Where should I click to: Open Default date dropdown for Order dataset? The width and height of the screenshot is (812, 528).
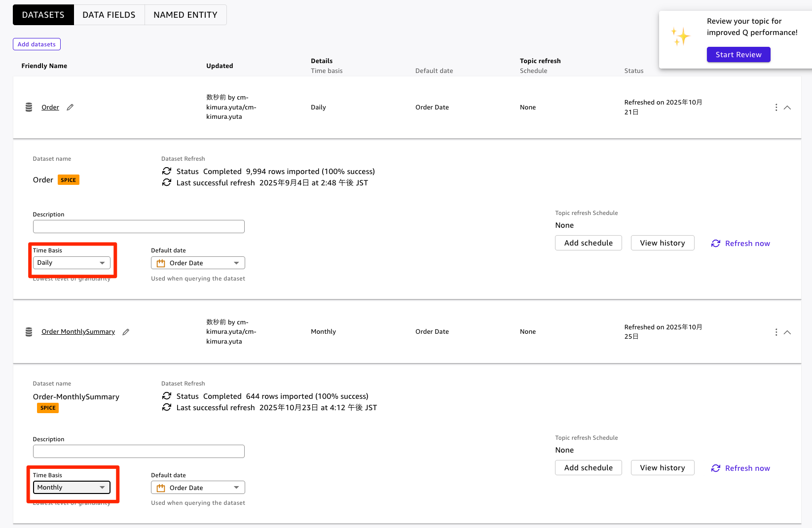(x=198, y=263)
